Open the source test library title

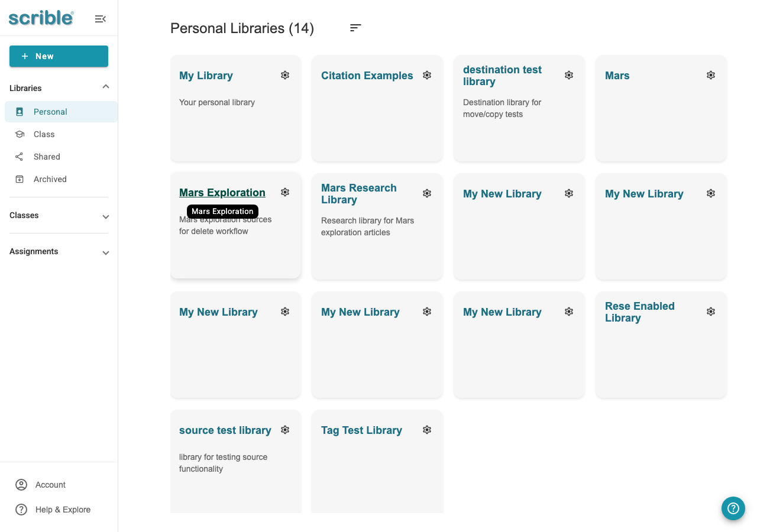225,430
